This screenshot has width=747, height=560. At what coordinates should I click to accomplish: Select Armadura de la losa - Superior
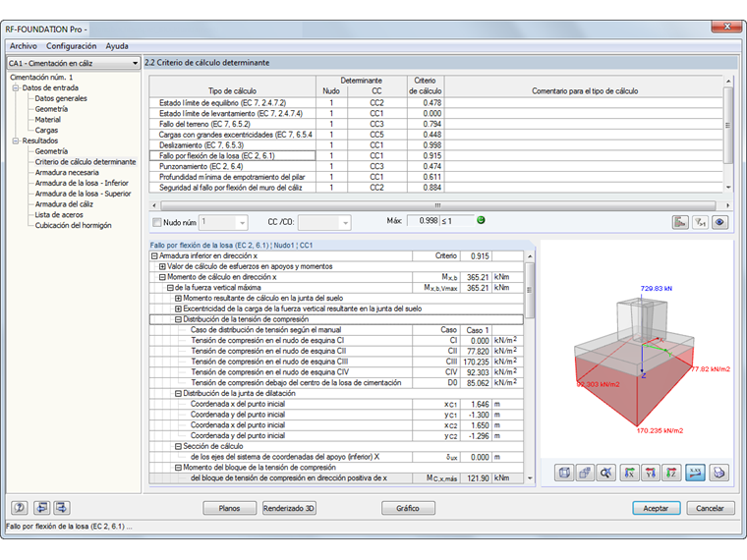coord(84,194)
